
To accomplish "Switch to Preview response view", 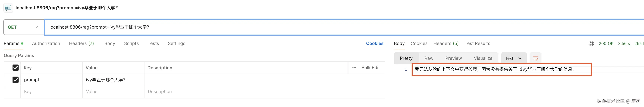I will pos(453,58).
